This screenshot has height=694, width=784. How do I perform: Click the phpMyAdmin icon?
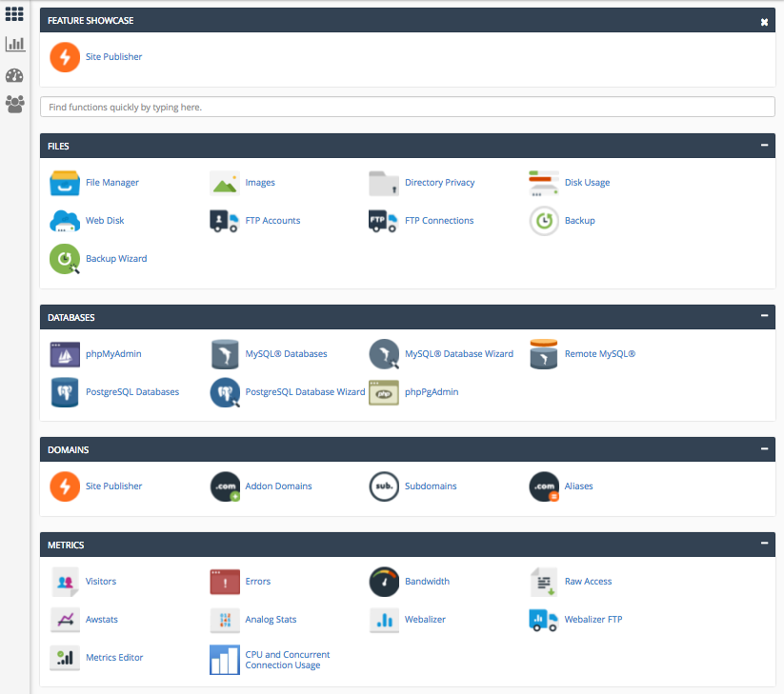(x=65, y=354)
